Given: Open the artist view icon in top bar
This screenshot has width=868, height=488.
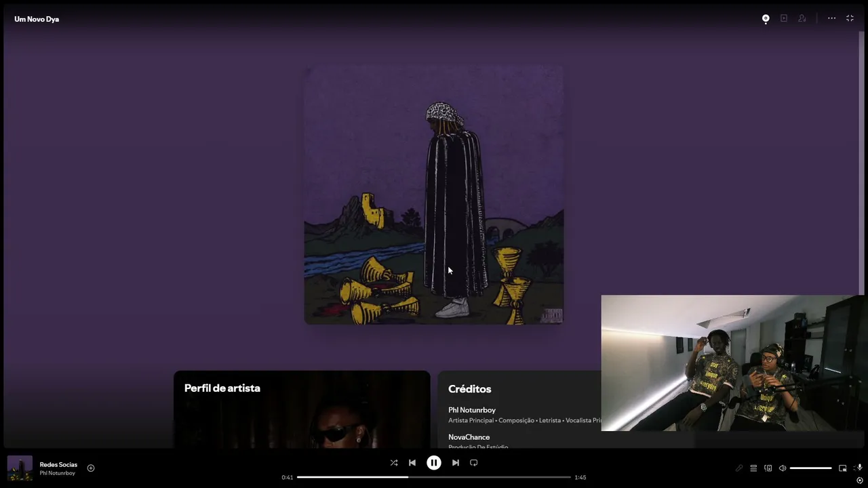Looking at the screenshot, I should [x=802, y=18].
